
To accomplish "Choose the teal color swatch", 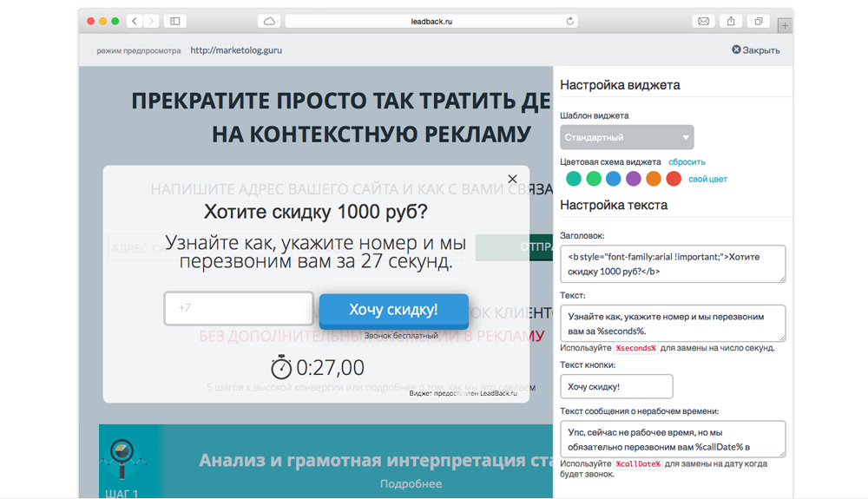I will (x=574, y=179).
